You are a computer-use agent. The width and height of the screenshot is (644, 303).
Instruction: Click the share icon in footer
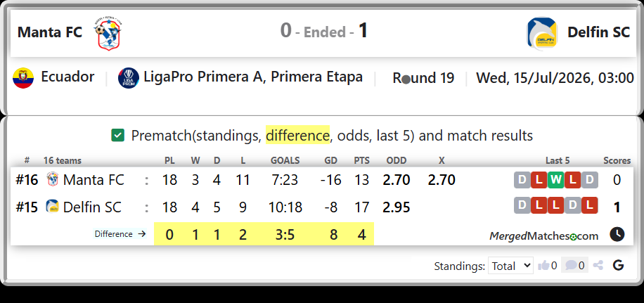click(x=598, y=265)
